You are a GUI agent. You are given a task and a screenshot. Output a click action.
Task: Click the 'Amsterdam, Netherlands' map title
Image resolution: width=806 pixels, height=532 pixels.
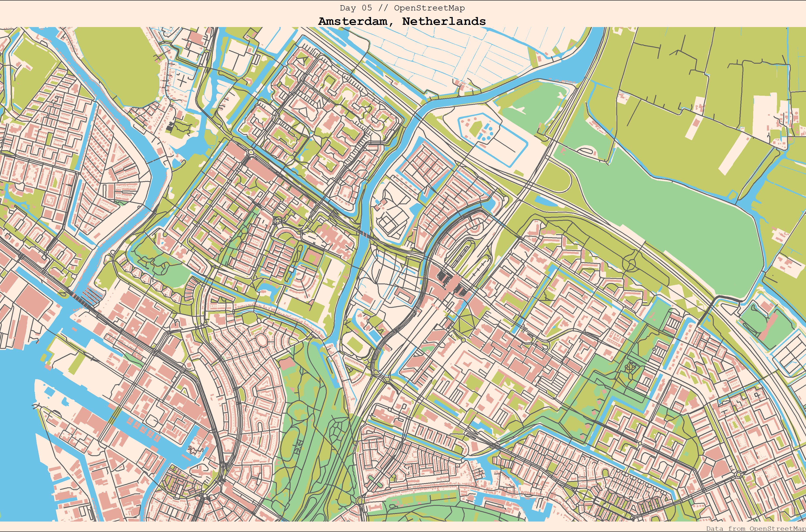pyautogui.click(x=402, y=21)
